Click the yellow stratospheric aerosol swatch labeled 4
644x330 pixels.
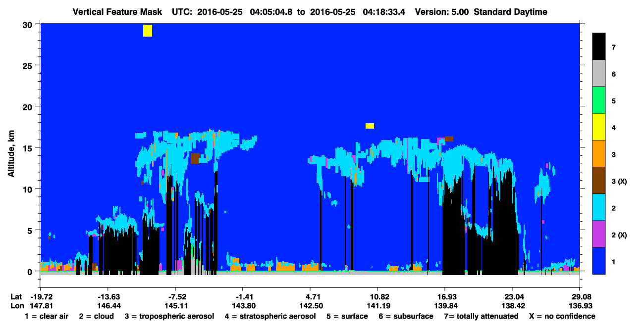pyautogui.click(x=599, y=127)
